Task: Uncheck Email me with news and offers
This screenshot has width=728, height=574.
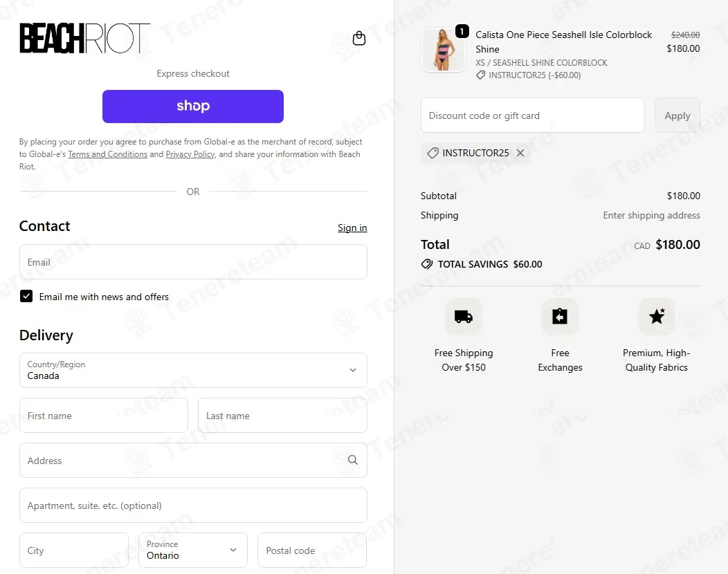Action: click(26, 297)
